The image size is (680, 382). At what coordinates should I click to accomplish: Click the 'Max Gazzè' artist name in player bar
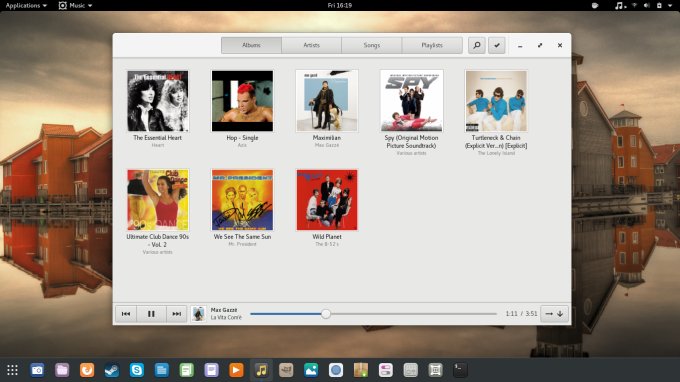(x=224, y=310)
